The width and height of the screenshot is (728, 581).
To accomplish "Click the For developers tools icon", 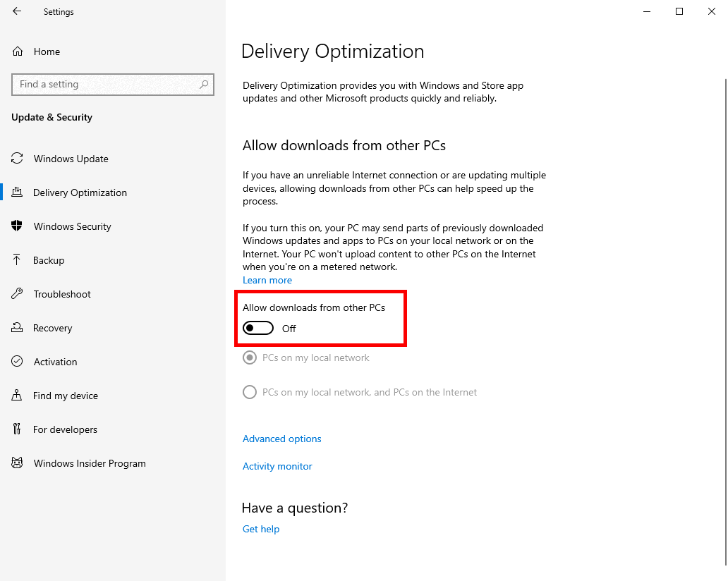I will coord(17,429).
